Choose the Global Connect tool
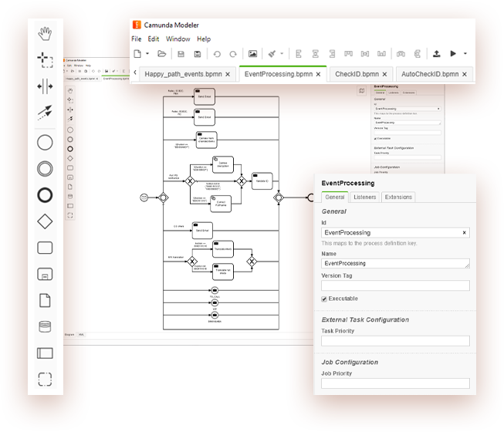The image size is (504, 432). 46,113
